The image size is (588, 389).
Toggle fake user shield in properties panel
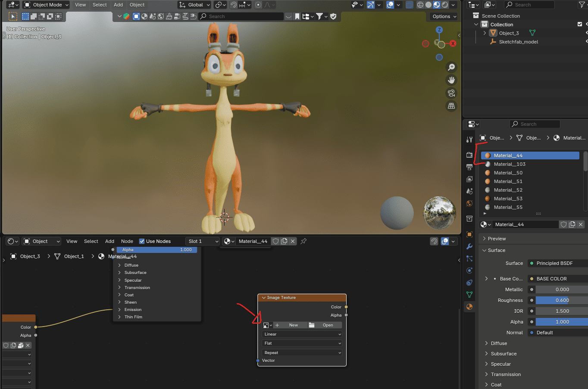click(x=563, y=224)
